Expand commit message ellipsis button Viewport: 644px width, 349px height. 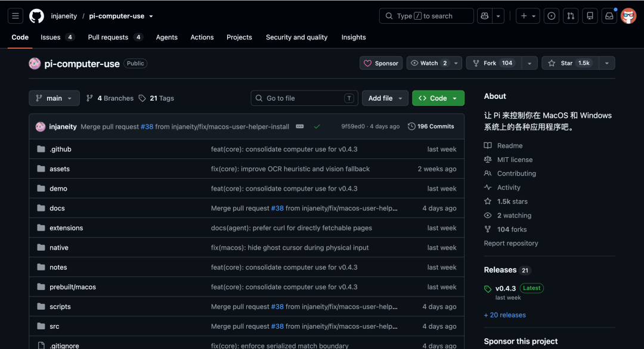(x=300, y=126)
